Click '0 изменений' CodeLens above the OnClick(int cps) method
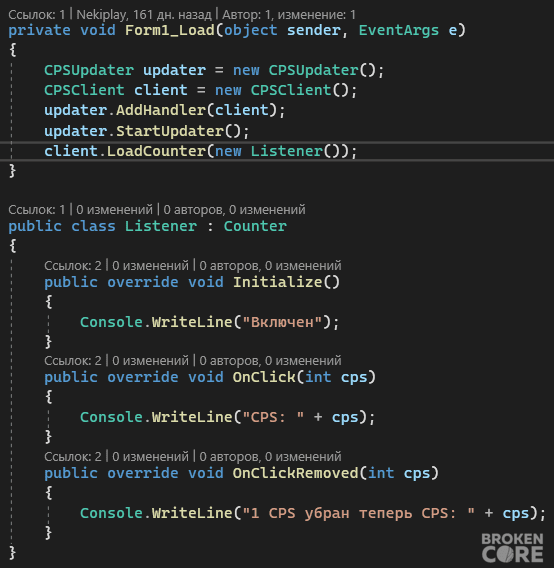554x568 pixels. coord(150,360)
